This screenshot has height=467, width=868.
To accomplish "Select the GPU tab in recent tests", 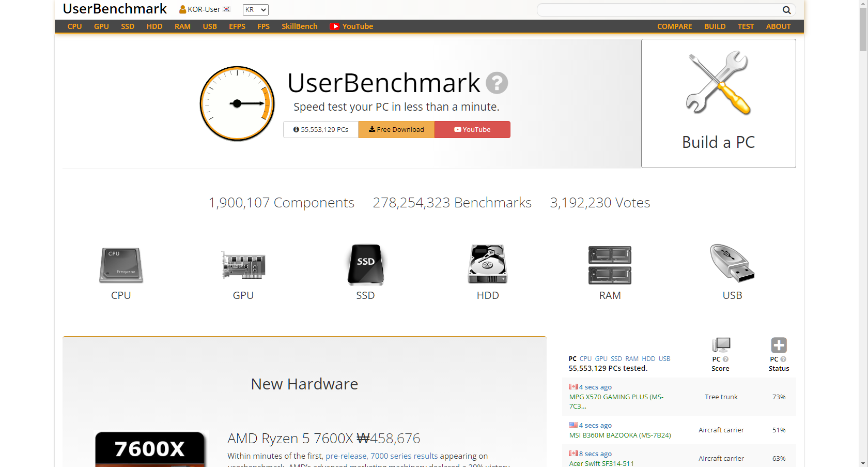I will (601, 358).
